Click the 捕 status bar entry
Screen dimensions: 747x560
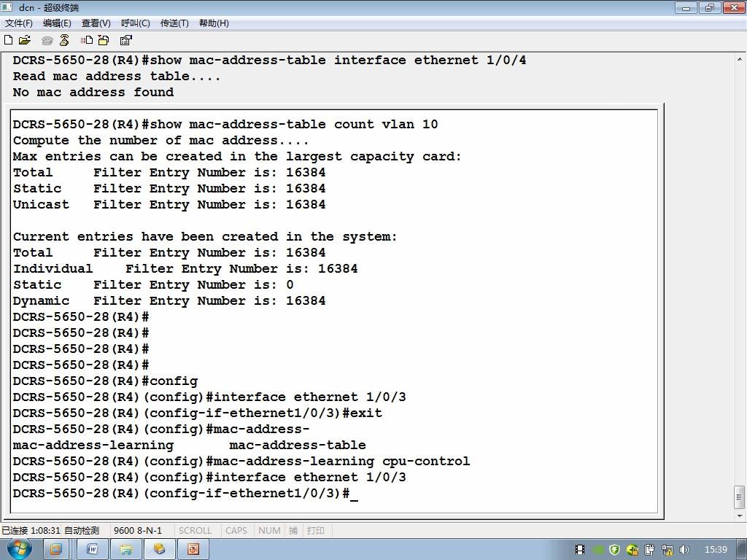point(293,531)
